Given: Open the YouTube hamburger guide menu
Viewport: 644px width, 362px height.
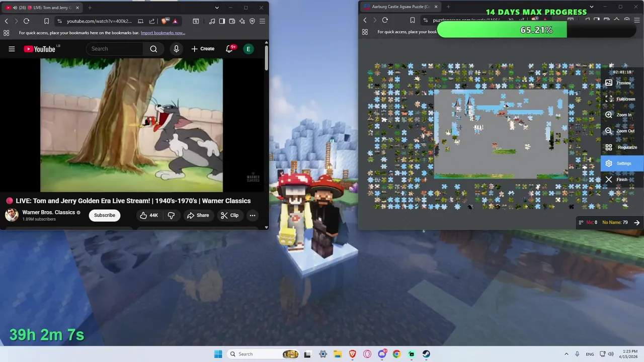Looking at the screenshot, I should click(x=12, y=49).
